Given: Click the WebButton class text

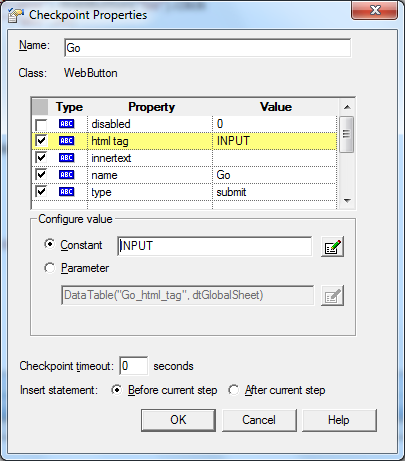Looking at the screenshot, I should pos(91,73).
